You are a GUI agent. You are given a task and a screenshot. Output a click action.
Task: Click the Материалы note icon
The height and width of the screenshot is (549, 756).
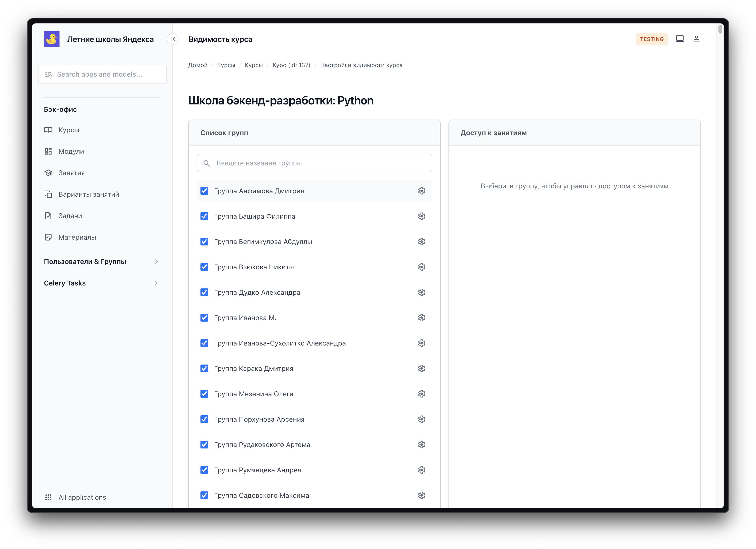coord(48,237)
